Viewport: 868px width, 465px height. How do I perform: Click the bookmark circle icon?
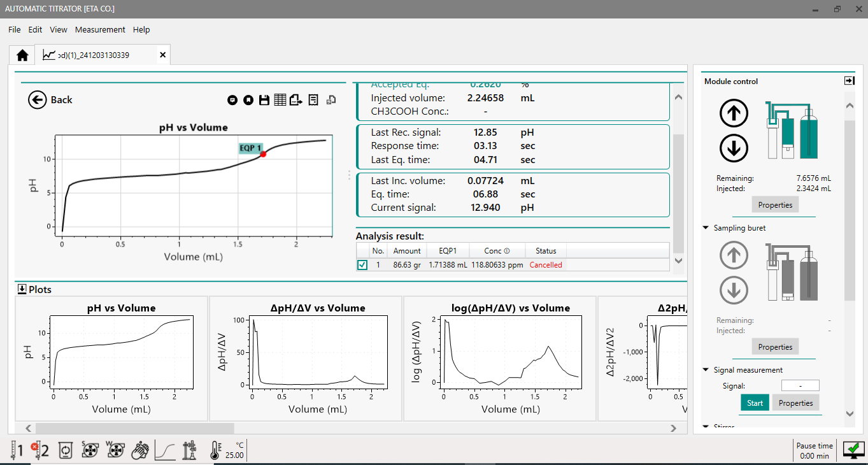[248, 100]
